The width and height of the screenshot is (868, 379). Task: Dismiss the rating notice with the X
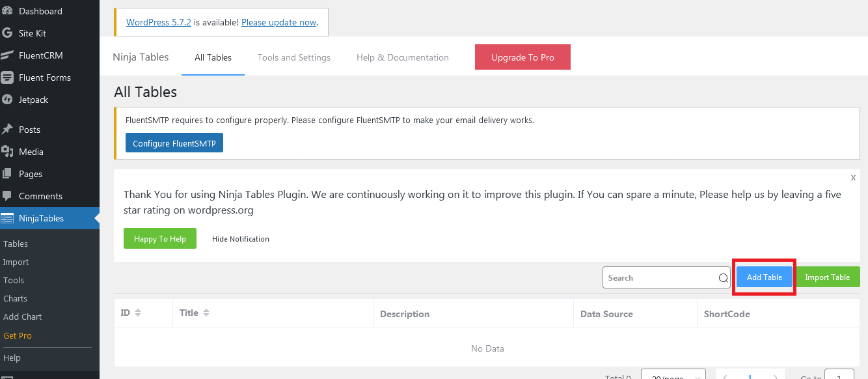click(x=853, y=177)
